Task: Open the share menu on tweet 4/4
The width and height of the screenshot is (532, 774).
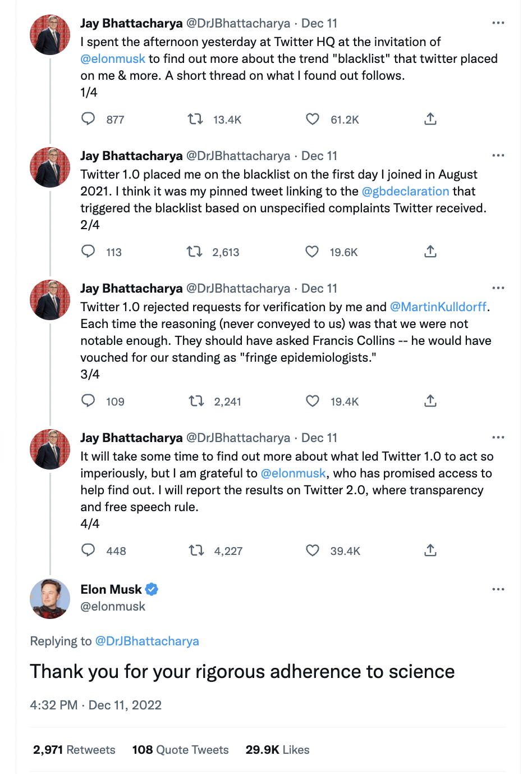Action: (x=430, y=550)
